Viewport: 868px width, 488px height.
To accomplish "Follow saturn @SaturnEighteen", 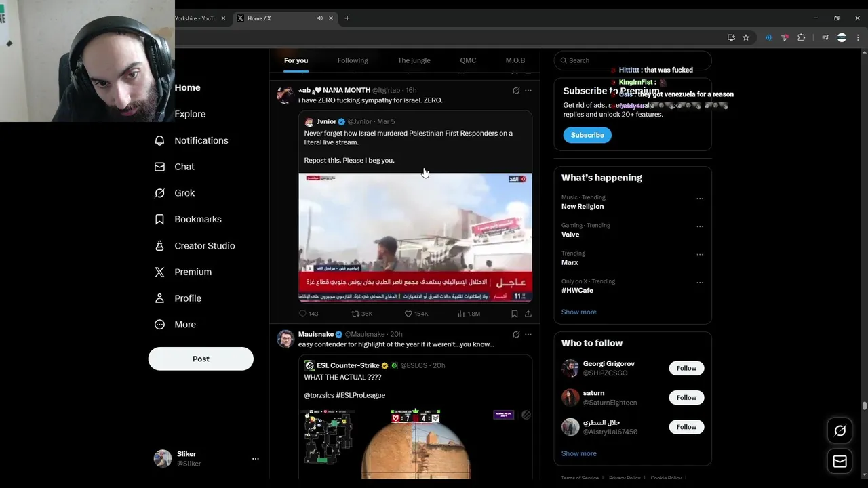I will [686, 397].
